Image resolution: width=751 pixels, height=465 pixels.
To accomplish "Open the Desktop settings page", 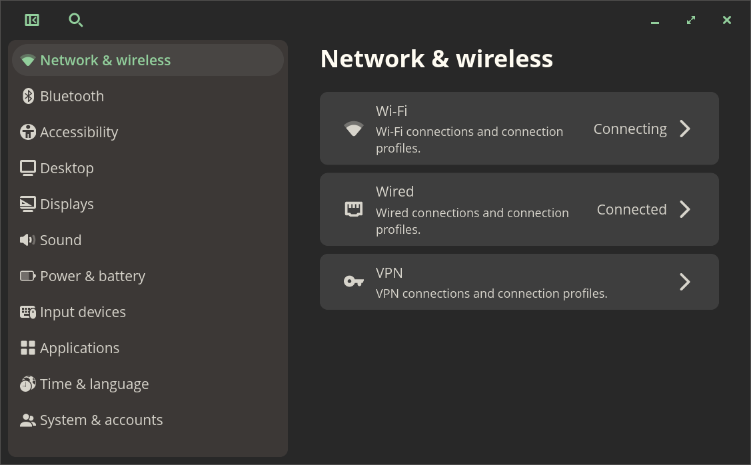I will point(66,168).
